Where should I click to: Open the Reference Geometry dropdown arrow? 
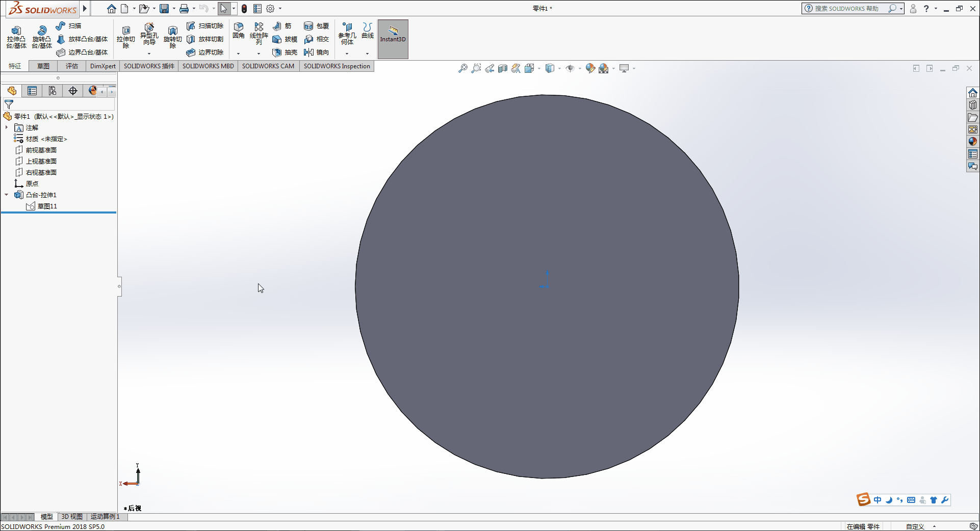pos(347,54)
